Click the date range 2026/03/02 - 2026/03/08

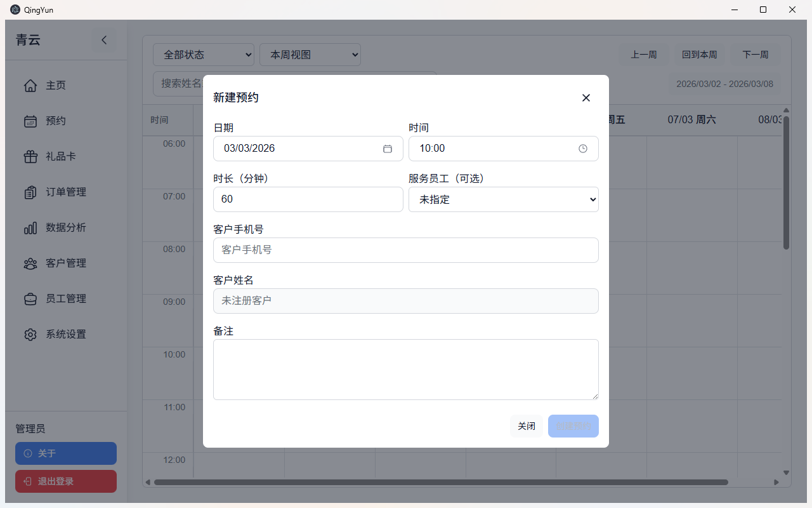point(725,84)
